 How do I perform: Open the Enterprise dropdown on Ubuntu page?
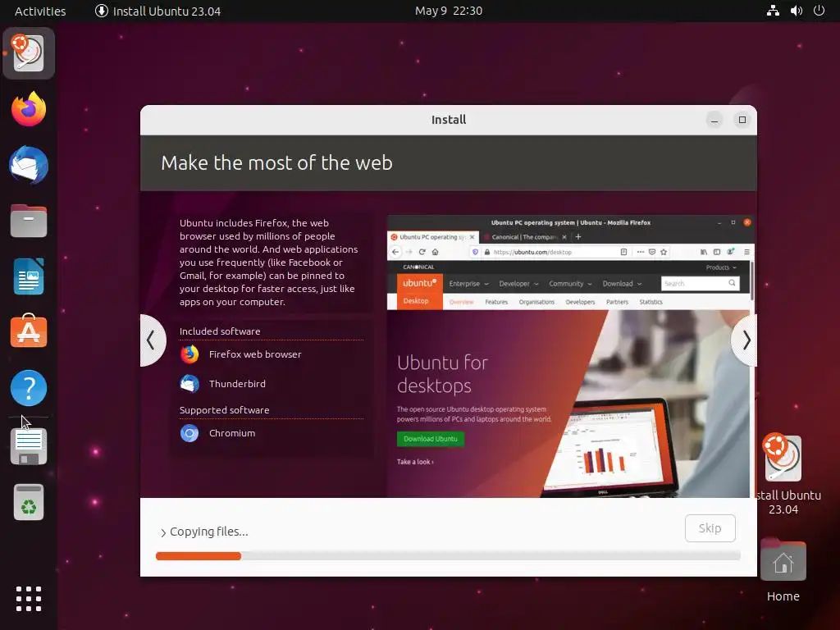coord(468,283)
